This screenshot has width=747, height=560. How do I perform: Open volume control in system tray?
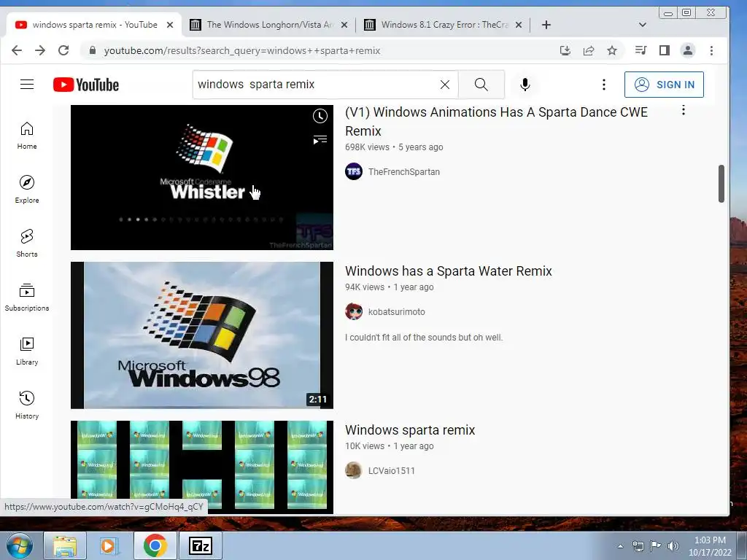click(x=673, y=546)
